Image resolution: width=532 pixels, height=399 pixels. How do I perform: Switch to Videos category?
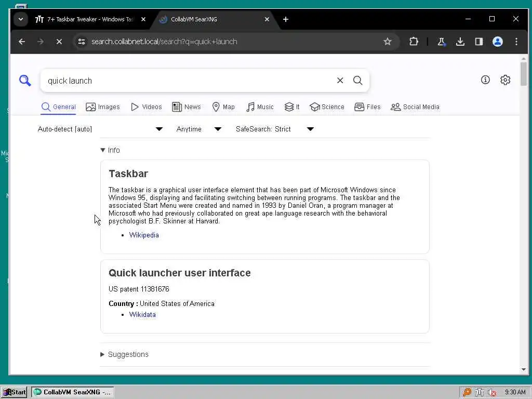[146, 107]
